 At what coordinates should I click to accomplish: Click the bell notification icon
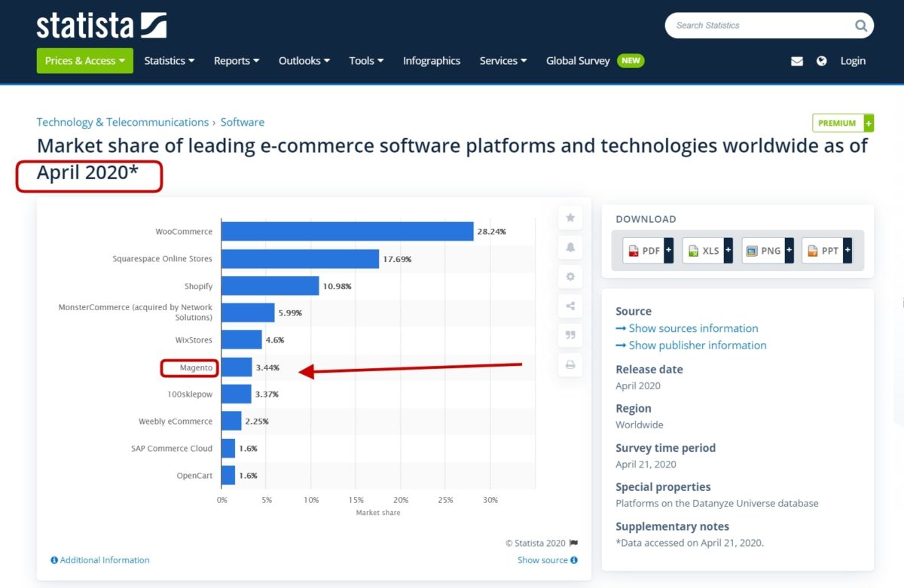coord(570,247)
